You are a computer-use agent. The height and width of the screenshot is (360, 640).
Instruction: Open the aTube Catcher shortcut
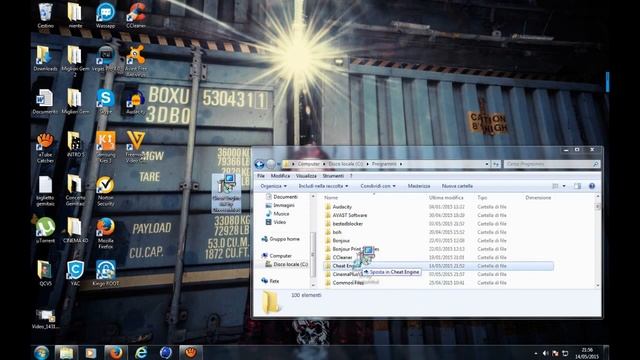45,147
